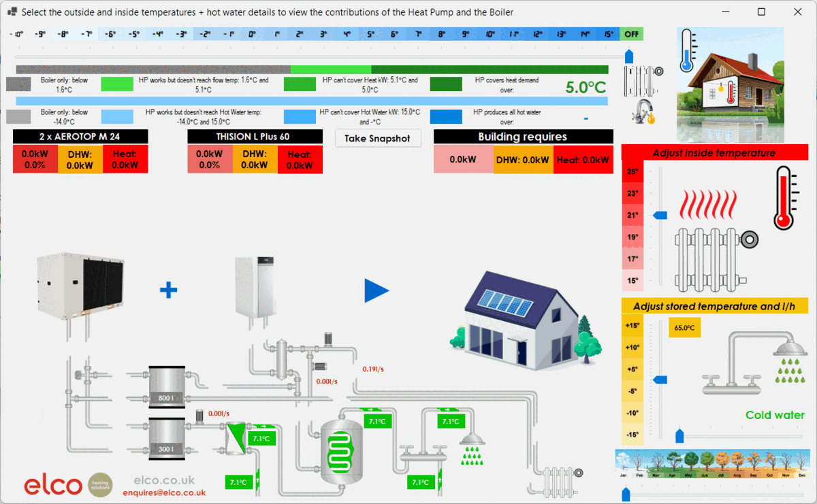
Task: Click the Adjust stored temperature and l/h heading
Action: pyautogui.click(x=714, y=306)
